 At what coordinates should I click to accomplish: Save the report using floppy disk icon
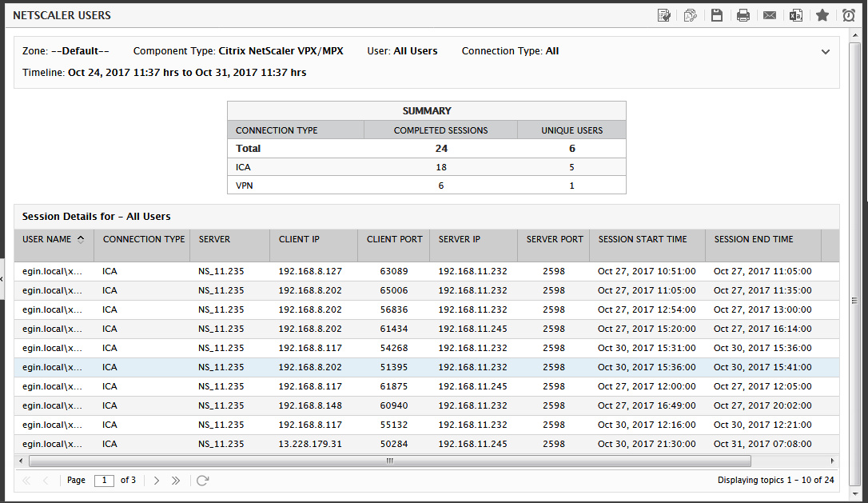(717, 15)
